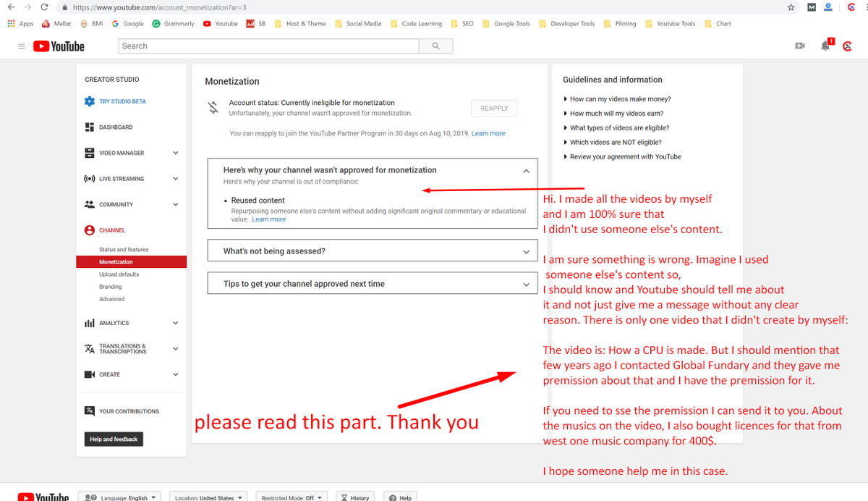Open the Language: English dropdown
Image resolution: width=868 pixels, height=501 pixels.
pos(121,497)
